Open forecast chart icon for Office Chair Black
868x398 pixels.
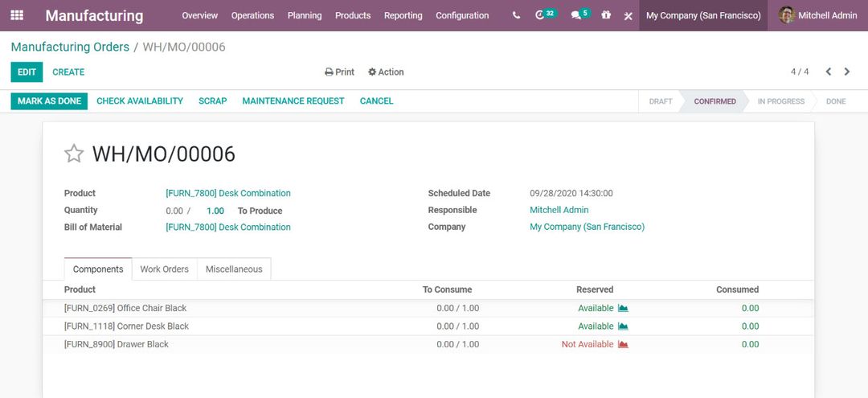point(623,308)
